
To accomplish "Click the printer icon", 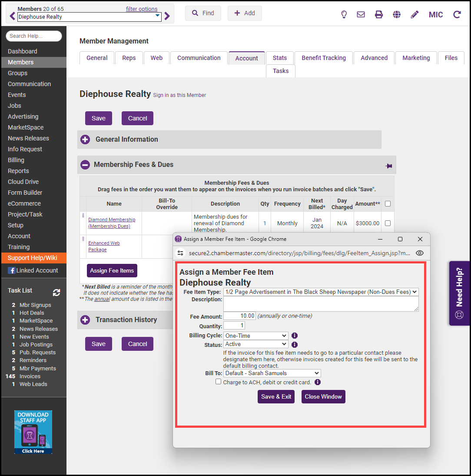I will (379, 14).
